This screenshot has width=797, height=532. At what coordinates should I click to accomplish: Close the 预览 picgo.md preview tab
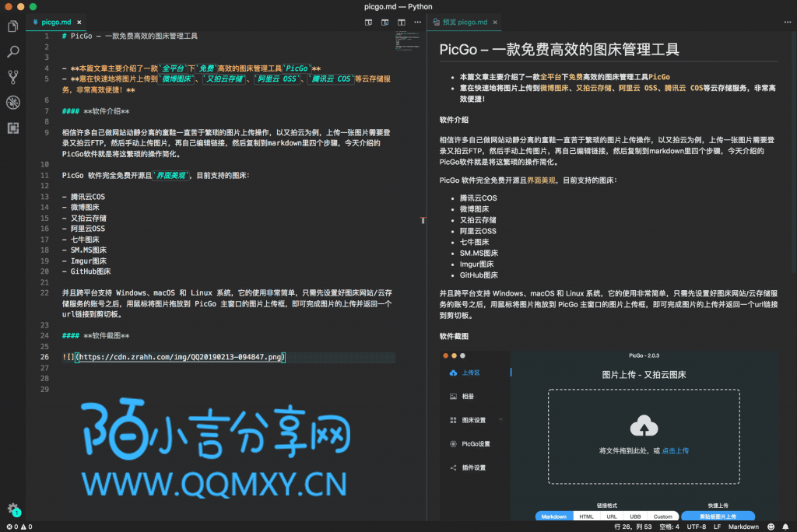(x=495, y=23)
